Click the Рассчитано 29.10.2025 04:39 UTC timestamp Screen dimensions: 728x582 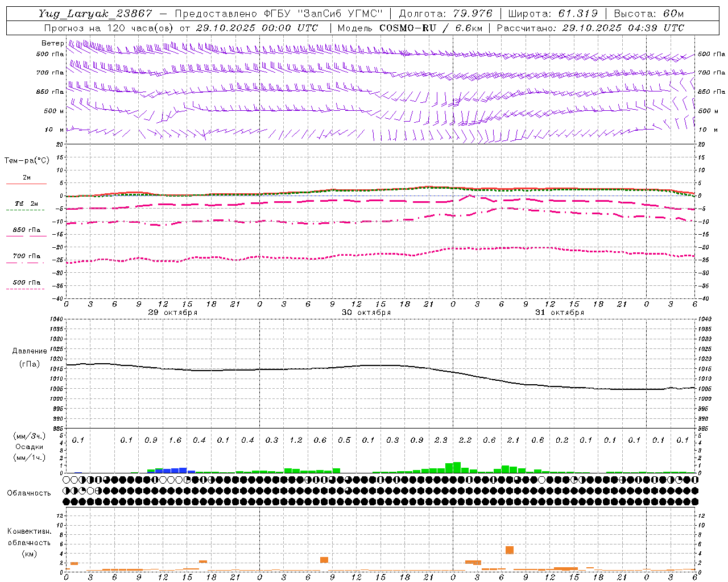590,28
